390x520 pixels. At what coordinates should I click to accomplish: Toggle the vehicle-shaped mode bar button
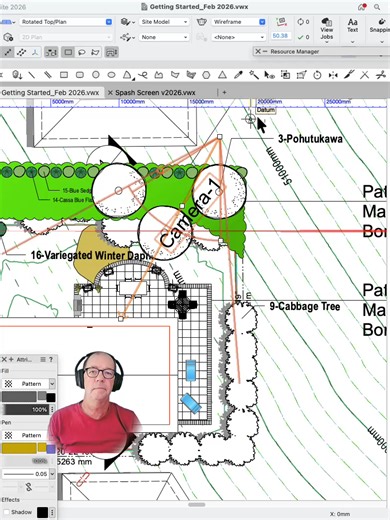[111, 52]
